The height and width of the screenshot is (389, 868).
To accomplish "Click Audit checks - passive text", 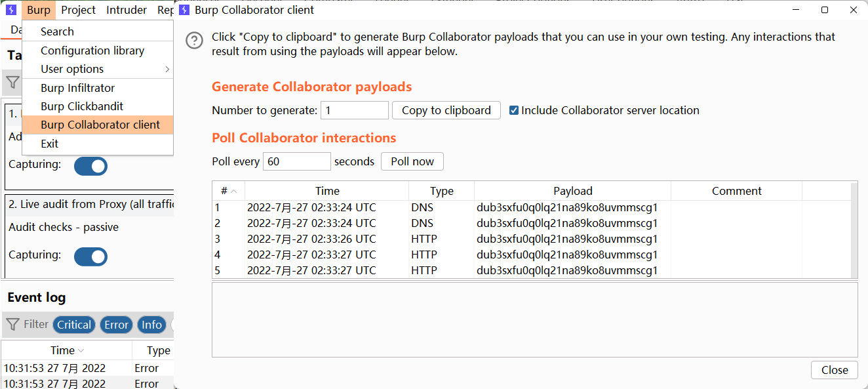I will [64, 227].
